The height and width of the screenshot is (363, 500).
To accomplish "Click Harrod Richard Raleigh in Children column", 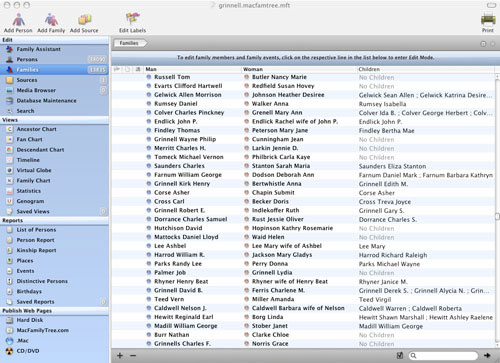I will (393, 255).
